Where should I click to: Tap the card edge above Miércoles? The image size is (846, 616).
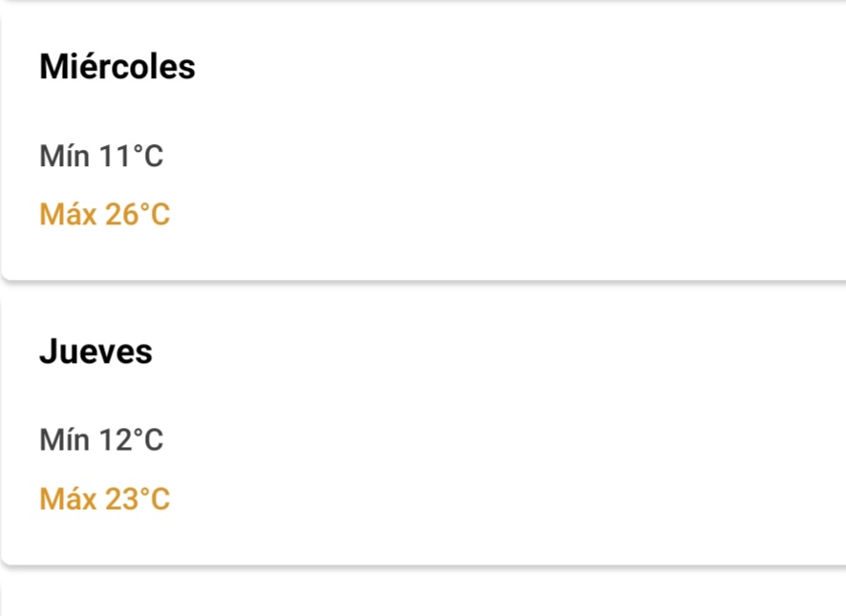[424, 2]
